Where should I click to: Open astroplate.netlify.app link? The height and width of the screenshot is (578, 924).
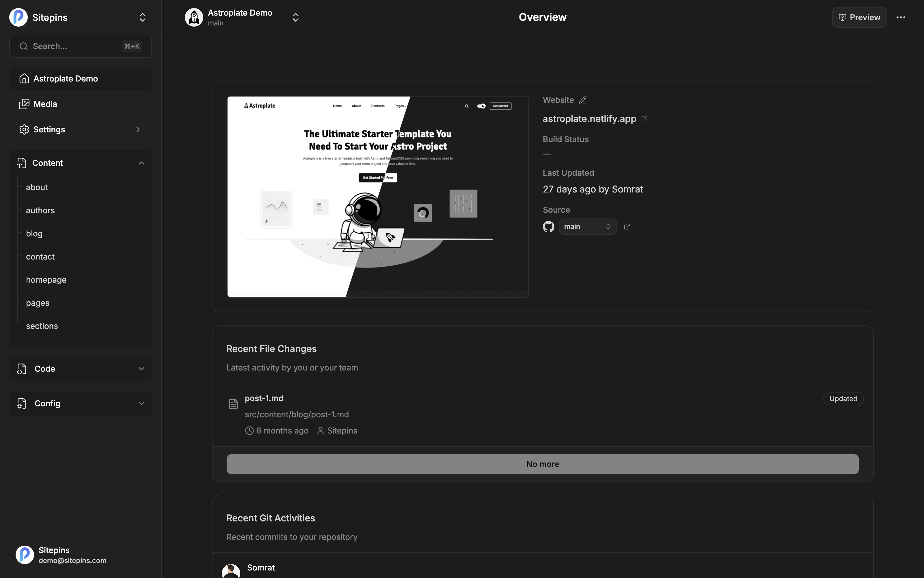click(x=590, y=119)
